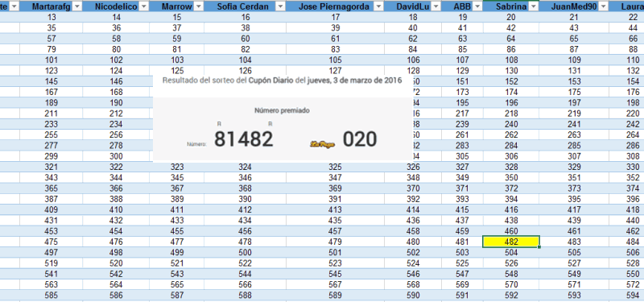Click the Cupón Diario result heading
The width and height of the screenshot is (644, 302).
coord(283,80)
